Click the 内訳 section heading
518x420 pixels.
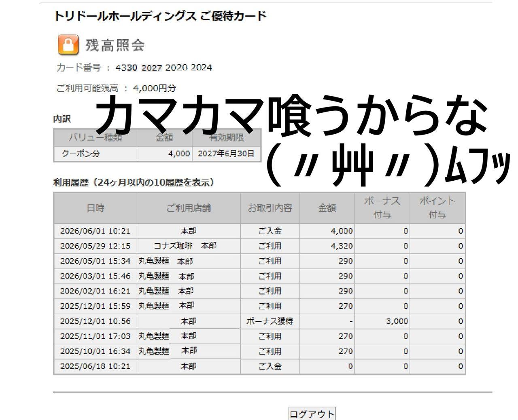tap(62, 119)
